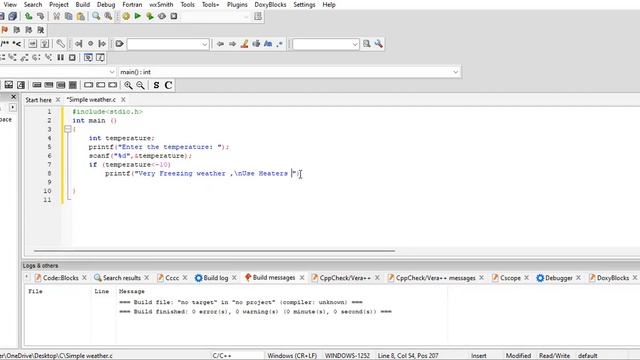Image resolution: width=640 pixels, height=360 pixels.
Task: Click the Find magnifier icon
Action: point(96,16)
